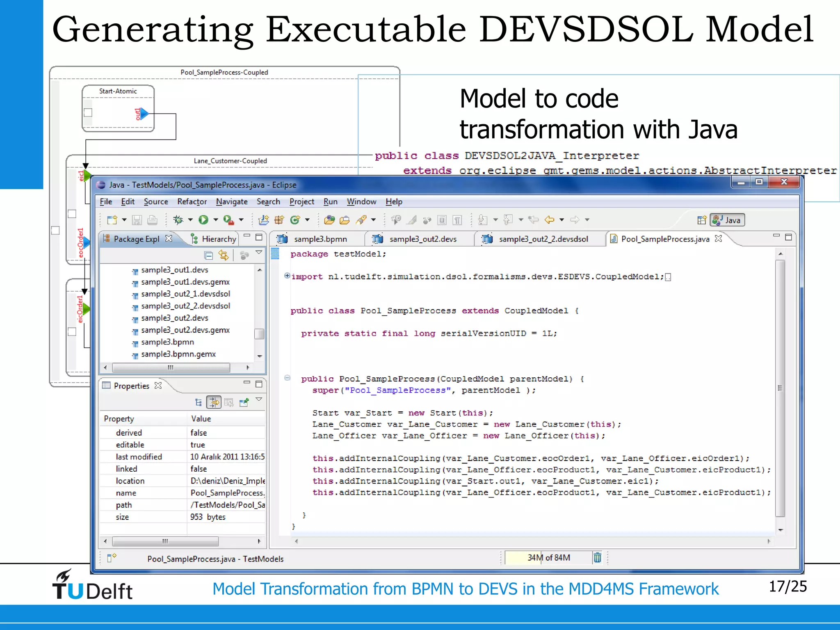Viewport: 840px width, 630px height.
Task: Click the Pin to Selection icon in Properties
Action: coord(244,402)
